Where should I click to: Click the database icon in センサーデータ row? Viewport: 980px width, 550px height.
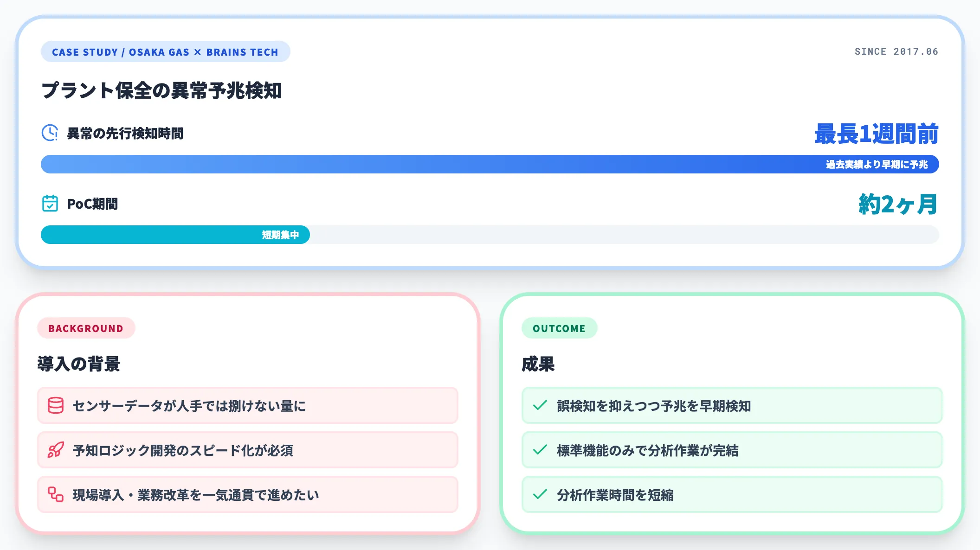[56, 405]
